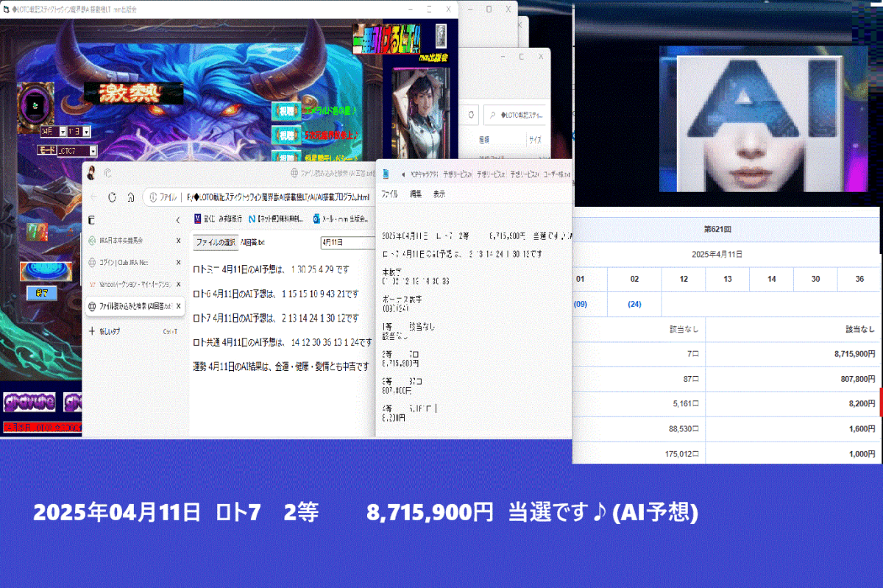883x588 pixels.
Task: Click the refresh icon in Explorer window
Action: pos(469,116)
